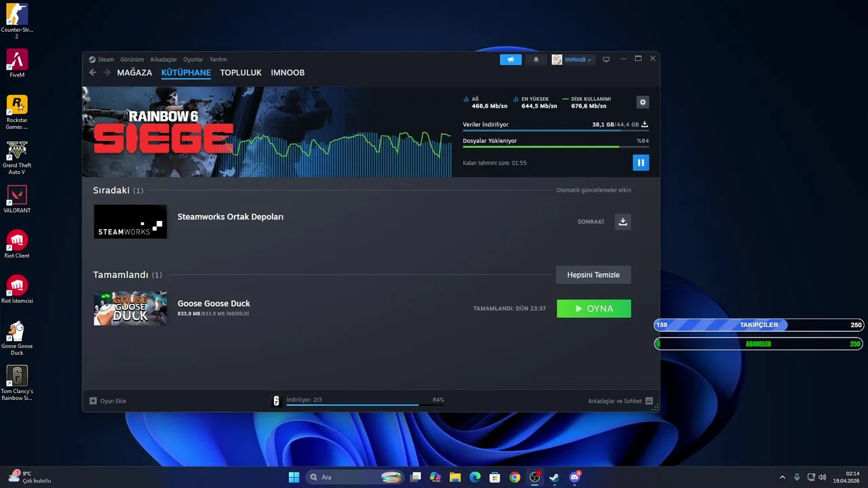The height and width of the screenshot is (488, 868).
Task: Click Steam icon in taskbar
Action: (555, 477)
